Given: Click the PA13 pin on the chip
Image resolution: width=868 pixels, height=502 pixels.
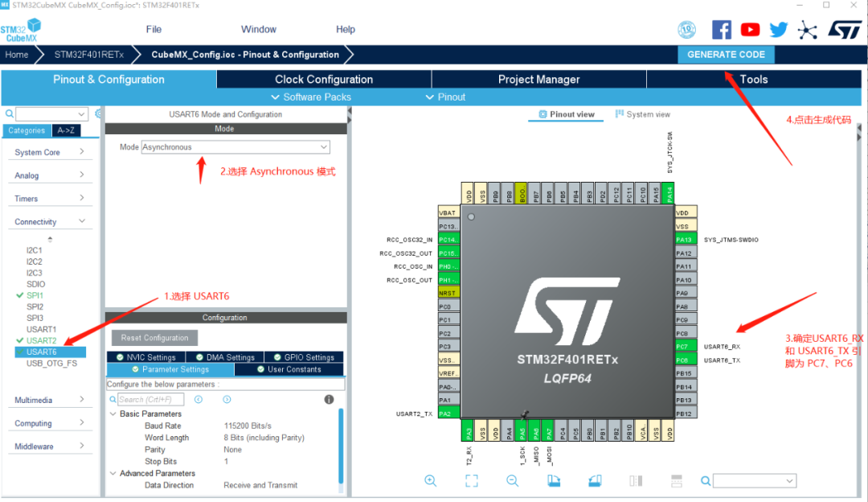Looking at the screenshot, I should point(686,240).
